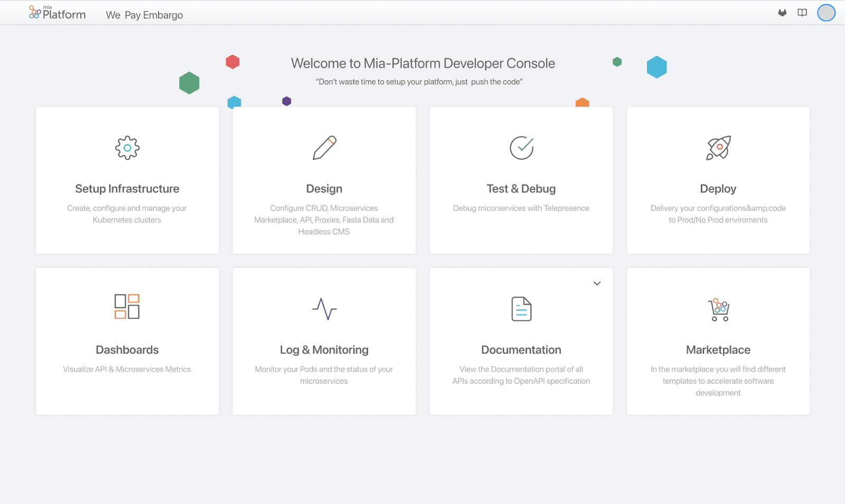Open the Documentation document icon

[x=521, y=309]
